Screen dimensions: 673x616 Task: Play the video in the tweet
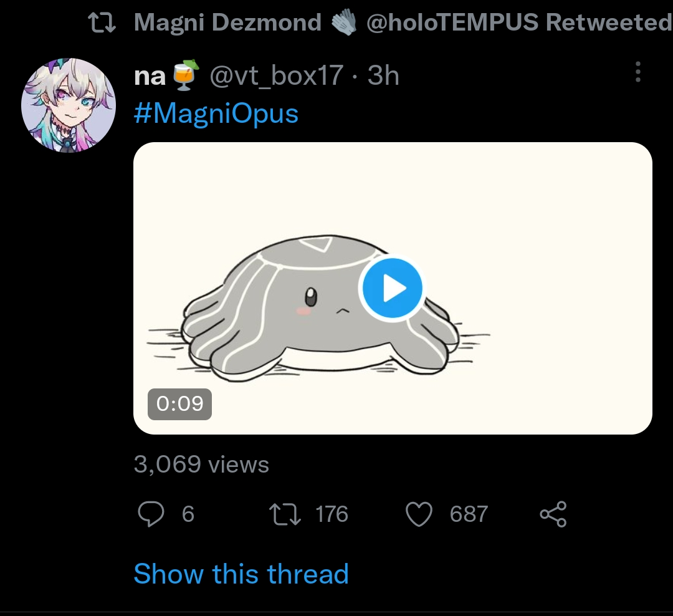coord(392,288)
